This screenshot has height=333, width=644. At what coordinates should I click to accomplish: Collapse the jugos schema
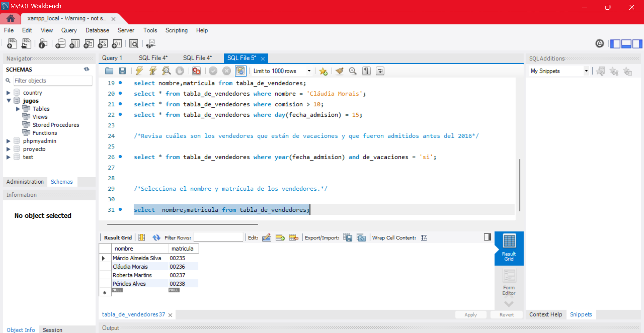click(x=9, y=101)
